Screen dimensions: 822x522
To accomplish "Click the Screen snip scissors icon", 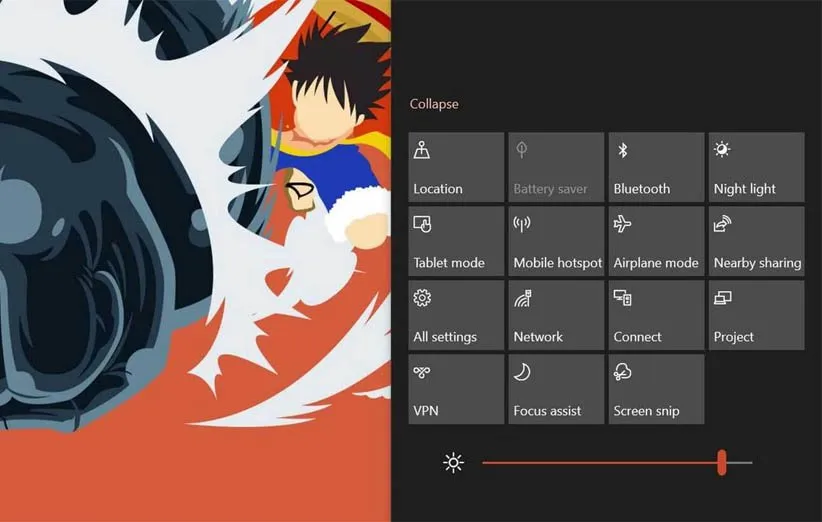I will pos(622,372).
